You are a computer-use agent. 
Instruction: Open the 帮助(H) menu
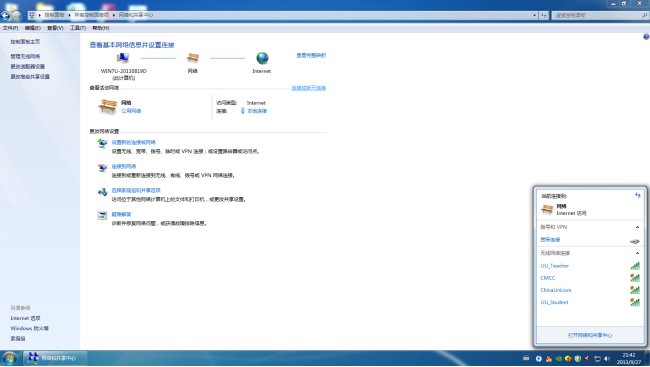pos(100,28)
